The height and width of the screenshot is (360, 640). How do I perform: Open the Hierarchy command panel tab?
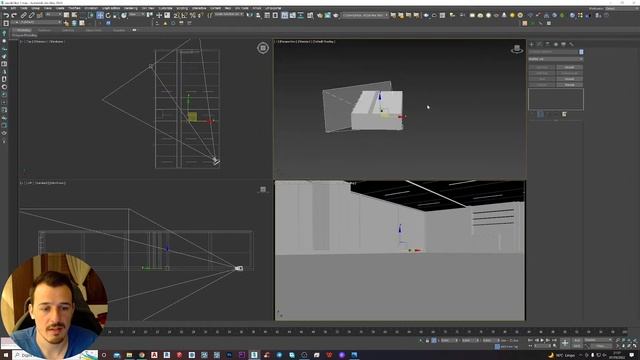(547, 44)
